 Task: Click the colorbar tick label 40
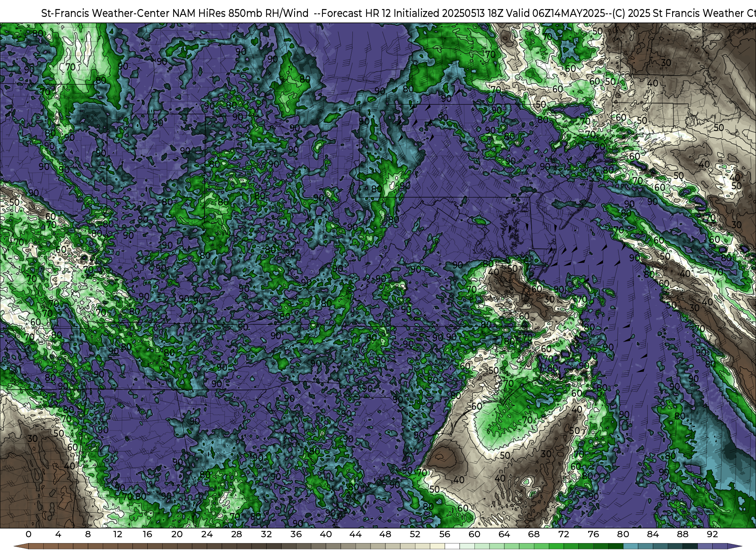(x=326, y=534)
